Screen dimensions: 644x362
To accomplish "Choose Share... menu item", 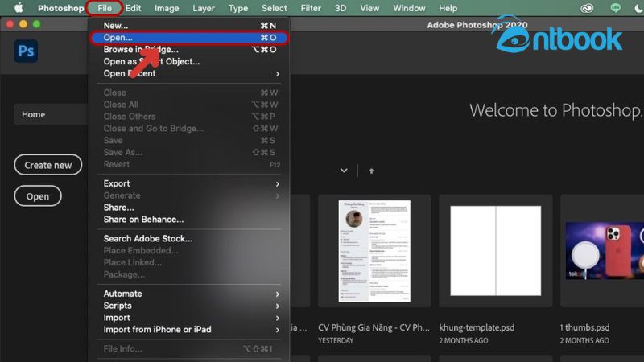I will pos(189,208).
